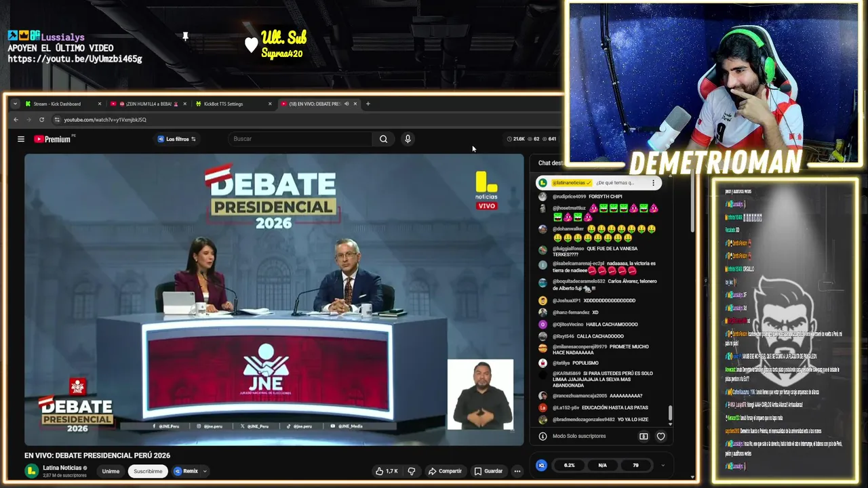Click the IQ icon on Los filtros

(161, 139)
